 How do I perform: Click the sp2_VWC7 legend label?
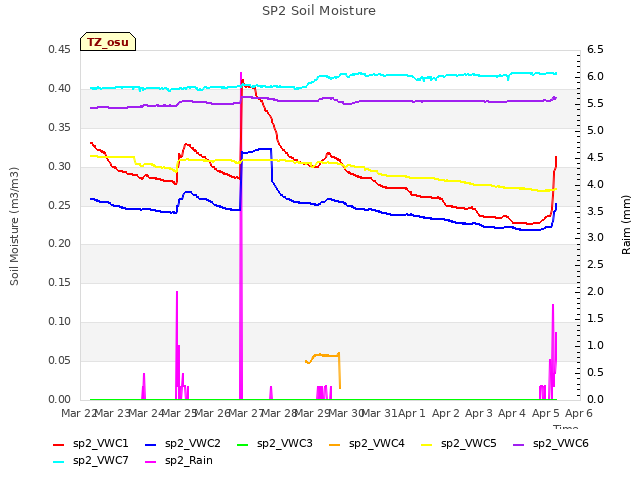point(101,460)
